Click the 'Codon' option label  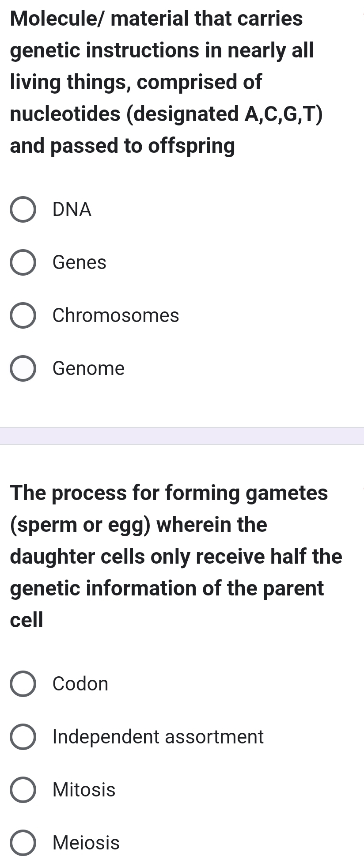click(80, 684)
